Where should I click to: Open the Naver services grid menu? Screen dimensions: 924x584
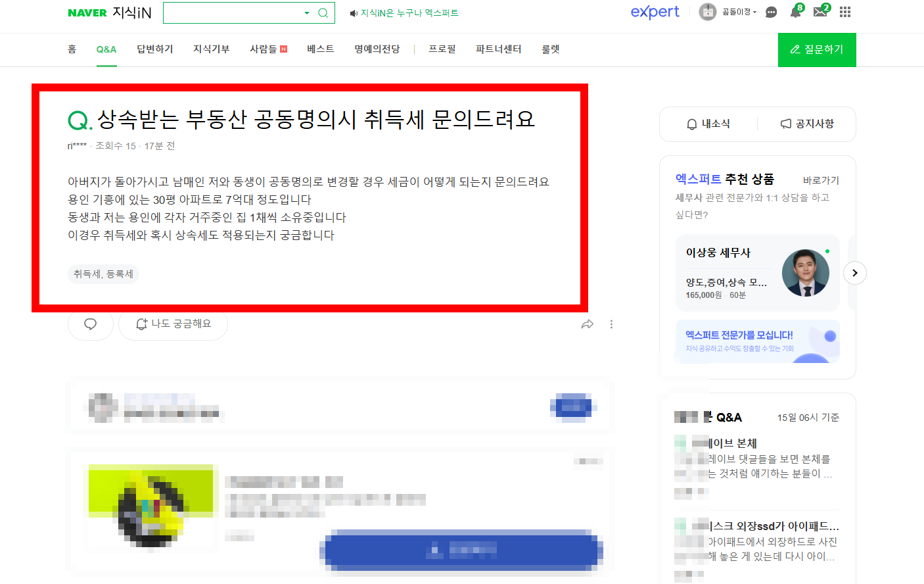tap(845, 12)
